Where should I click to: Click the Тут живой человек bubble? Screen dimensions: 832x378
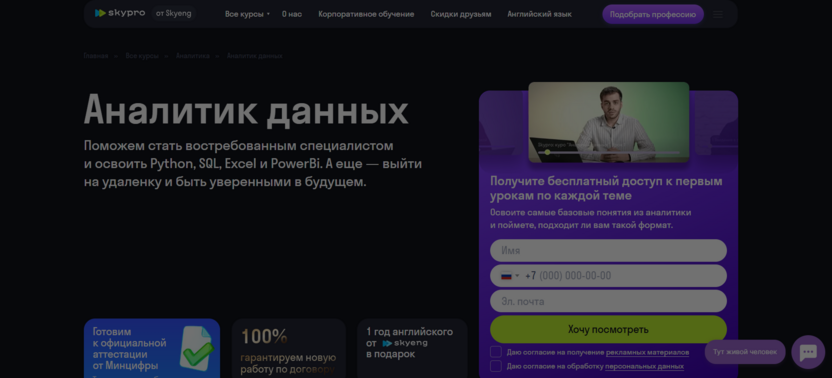(x=745, y=352)
